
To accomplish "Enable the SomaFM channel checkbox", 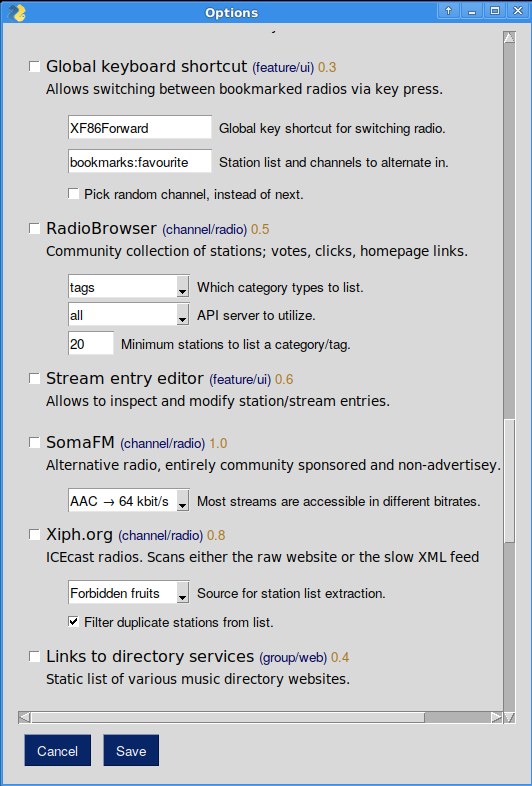I will 34,443.
